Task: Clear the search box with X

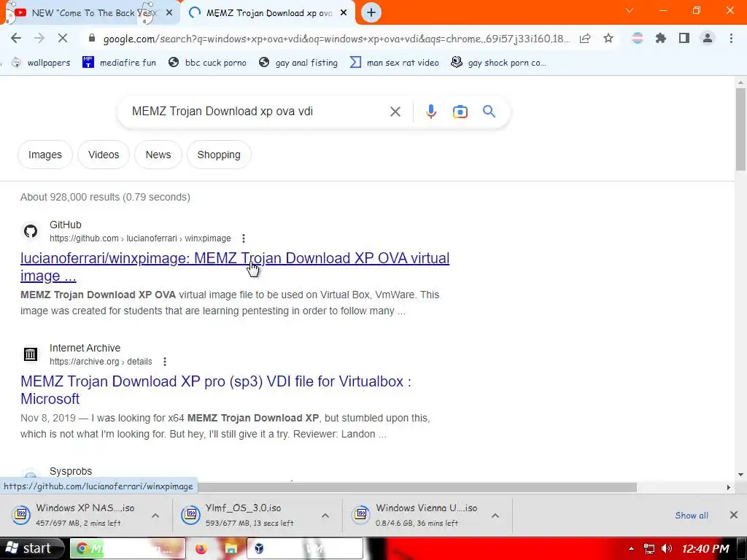Action: point(395,112)
